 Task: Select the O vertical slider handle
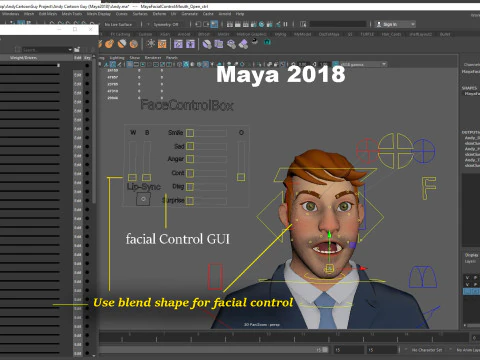pyautogui.click(x=241, y=177)
